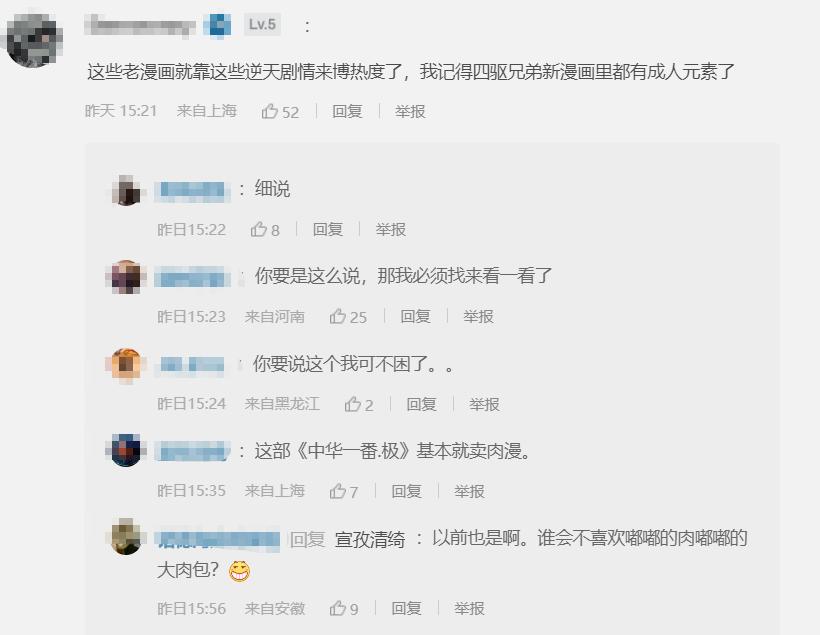The image size is (820, 635).
Task: Like the Anhui reply with 9 likes
Action: click(x=344, y=608)
